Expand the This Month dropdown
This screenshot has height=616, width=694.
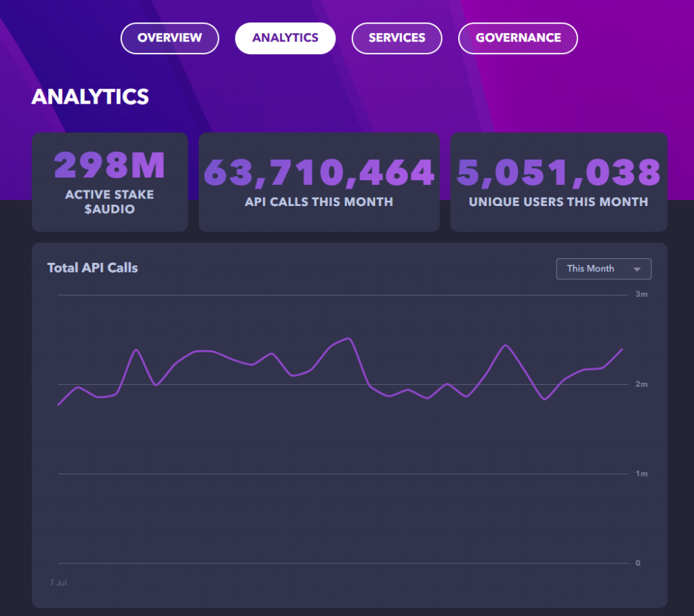[x=603, y=268]
